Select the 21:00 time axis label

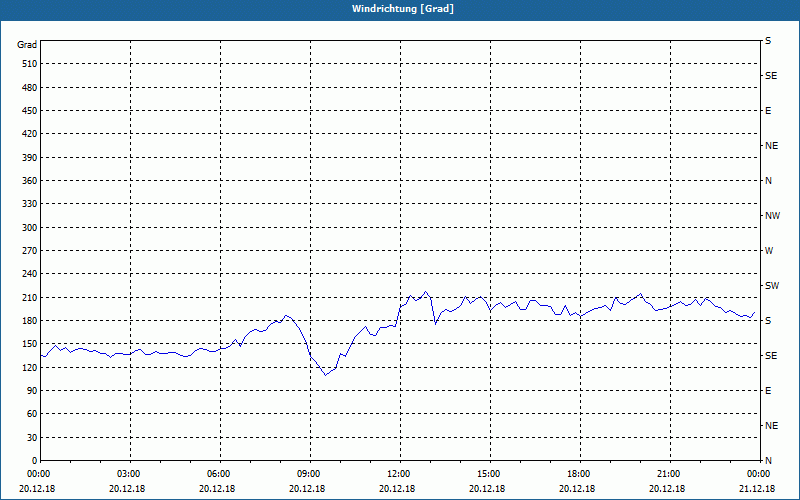point(670,474)
